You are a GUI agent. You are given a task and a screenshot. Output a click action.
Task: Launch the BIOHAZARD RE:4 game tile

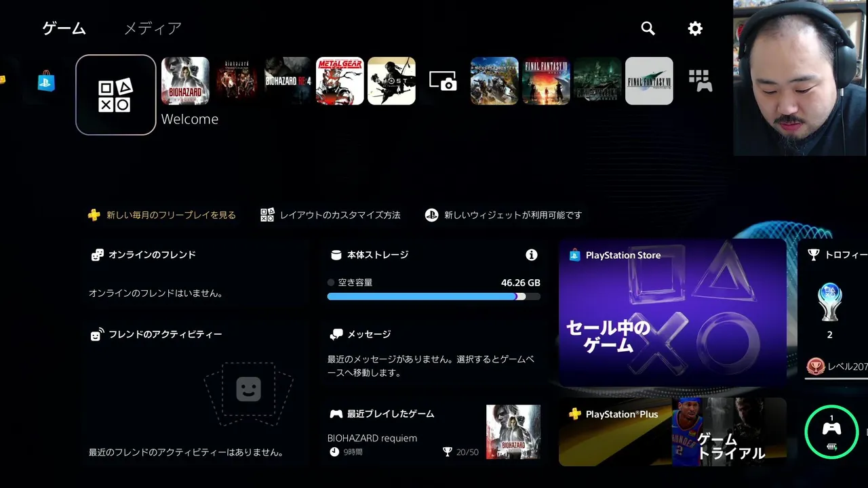click(288, 81)
